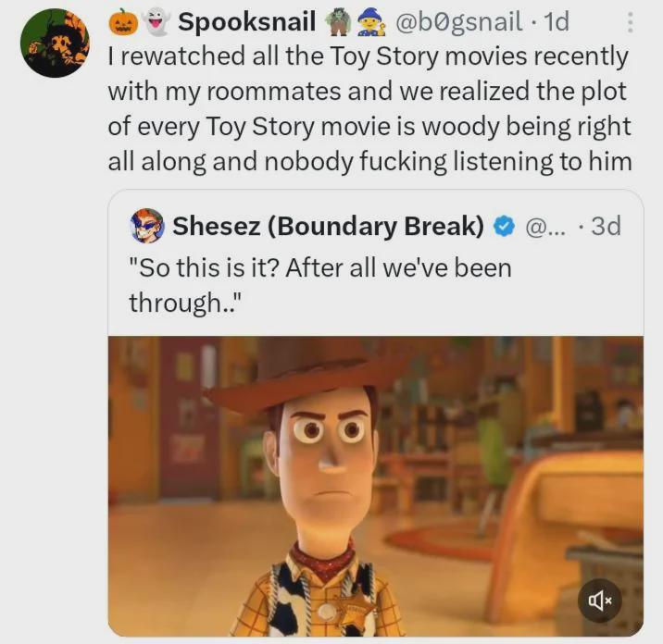Click Woody's brown cowboy hat in the video
663x644 pixels.
pos(306,379)
